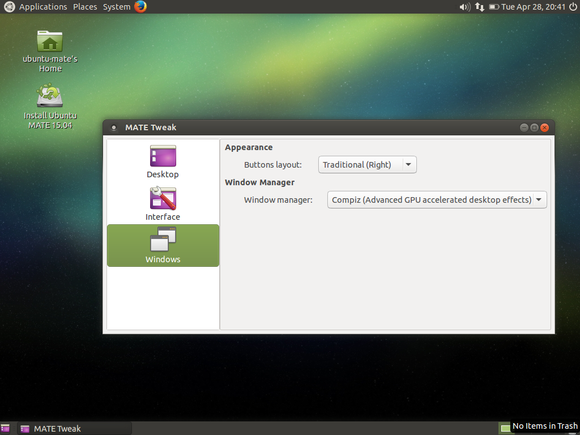Open the Interface section in MATE Tweak

[163, 203]
